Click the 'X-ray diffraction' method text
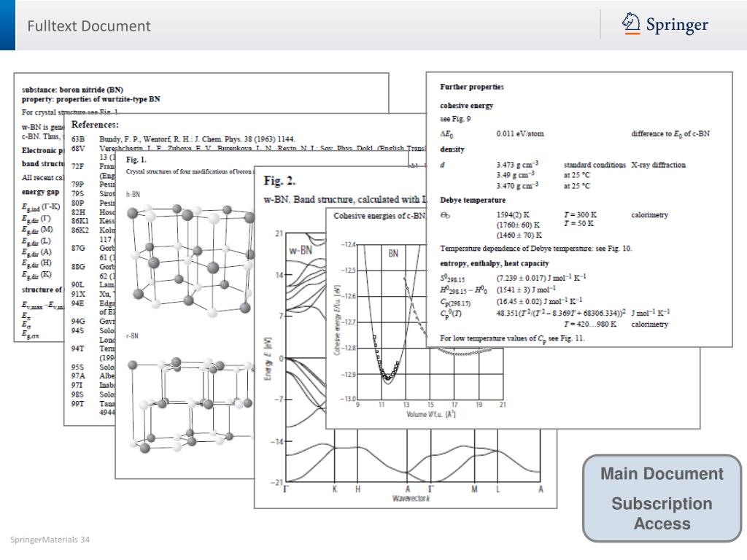 [659, 165]
